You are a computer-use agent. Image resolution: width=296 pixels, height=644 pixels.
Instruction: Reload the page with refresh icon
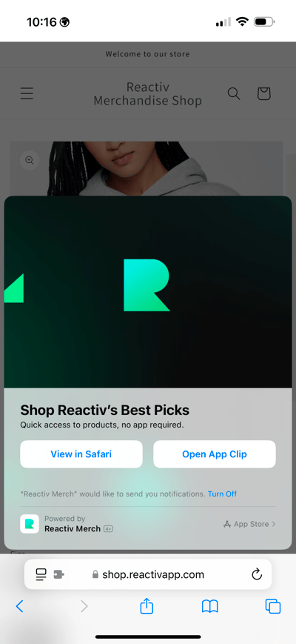point(257,574)
